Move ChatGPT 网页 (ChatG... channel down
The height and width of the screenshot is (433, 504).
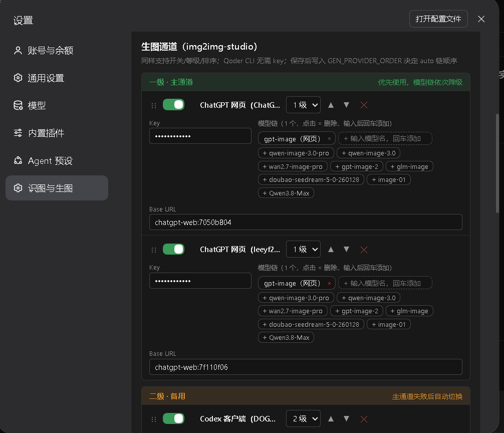(x=347, y=105)
